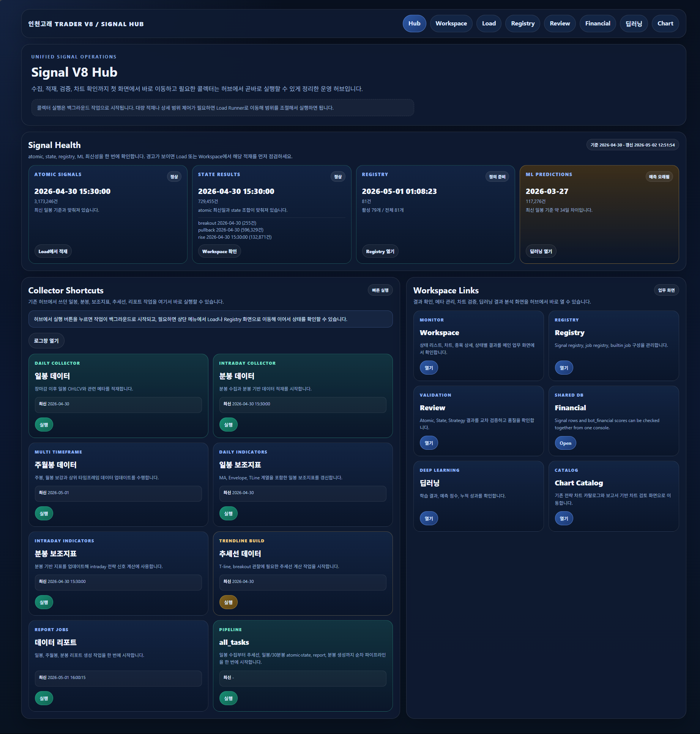The width and height of the screenshot is (700, 734).
Task: Open the Workspace nav tab
Action: tap(451, 24)
